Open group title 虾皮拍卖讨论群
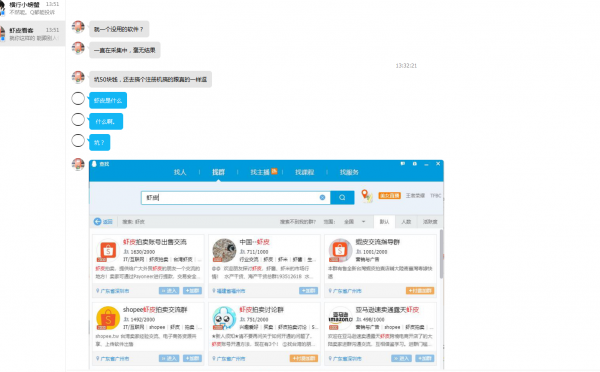 coord(262,309)
